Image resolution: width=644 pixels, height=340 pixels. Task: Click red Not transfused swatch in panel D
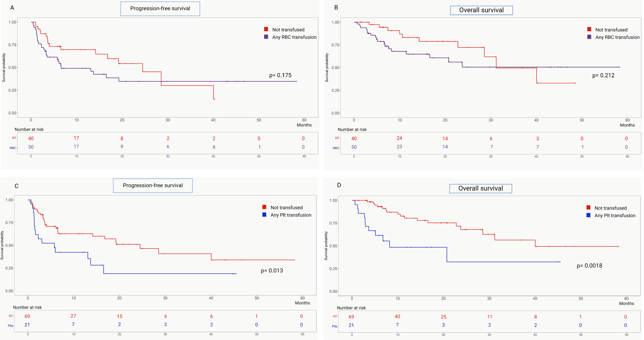(589, 208)
